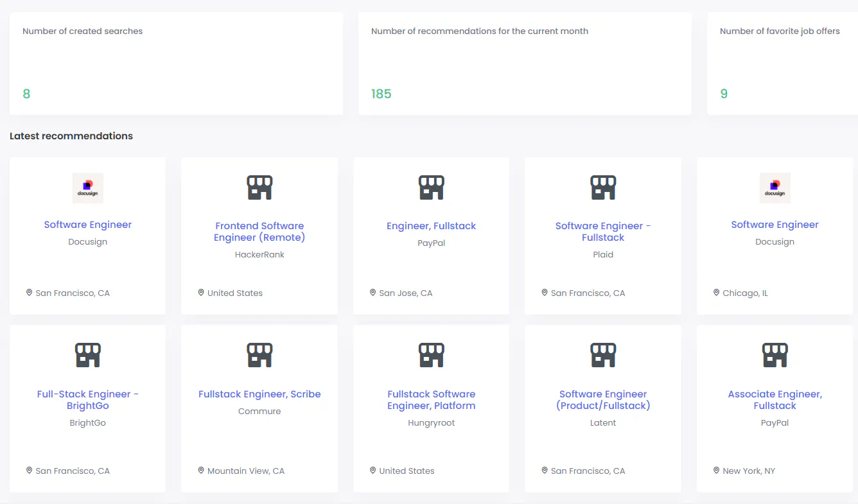Click the store icon on the Latent card
This screenshot has height=504, width=858.
point(603,355)
